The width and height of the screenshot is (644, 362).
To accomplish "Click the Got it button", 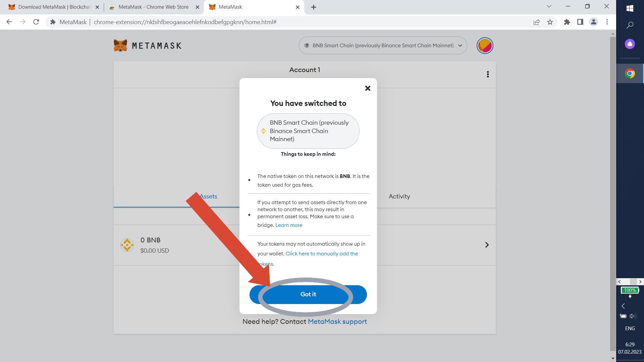I will pos(308,294).
